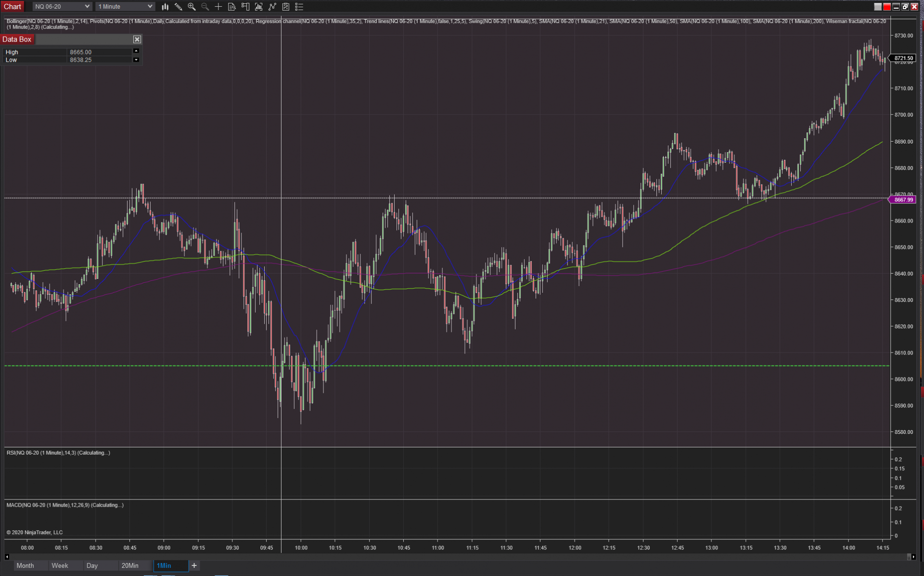The image size is (924, 576).
Task: Select the drawing tools pencil icon
Action: pos(178,7)
